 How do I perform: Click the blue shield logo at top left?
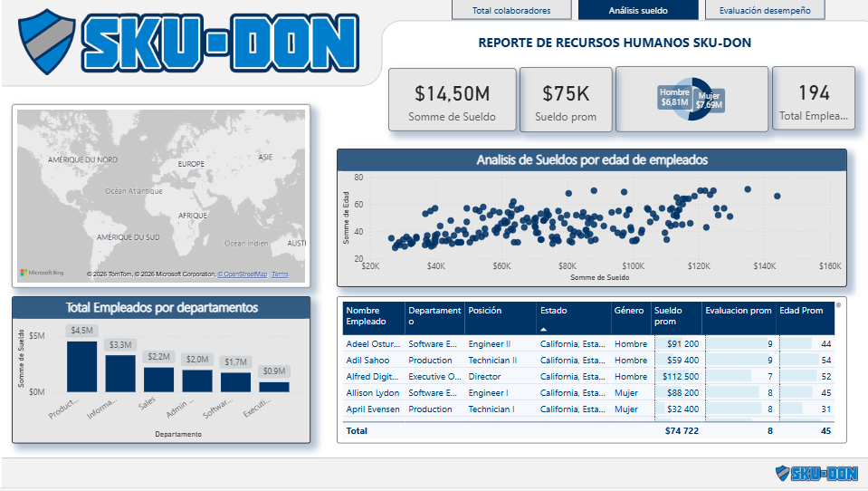click(49, 42)
